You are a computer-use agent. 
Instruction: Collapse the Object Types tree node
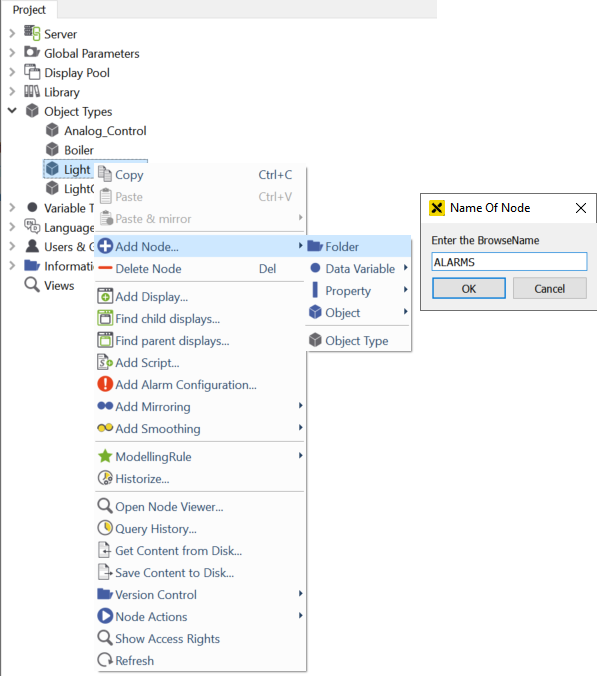click(12, 111)
